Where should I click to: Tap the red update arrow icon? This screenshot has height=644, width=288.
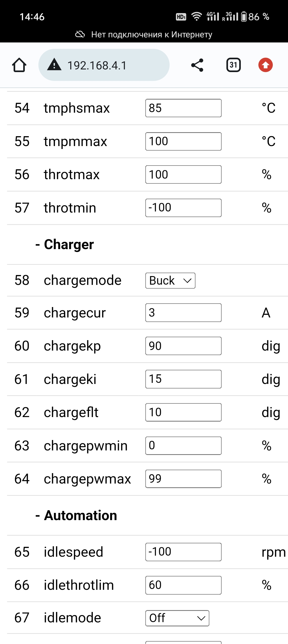pyautogui.click(x=265, y=65)
